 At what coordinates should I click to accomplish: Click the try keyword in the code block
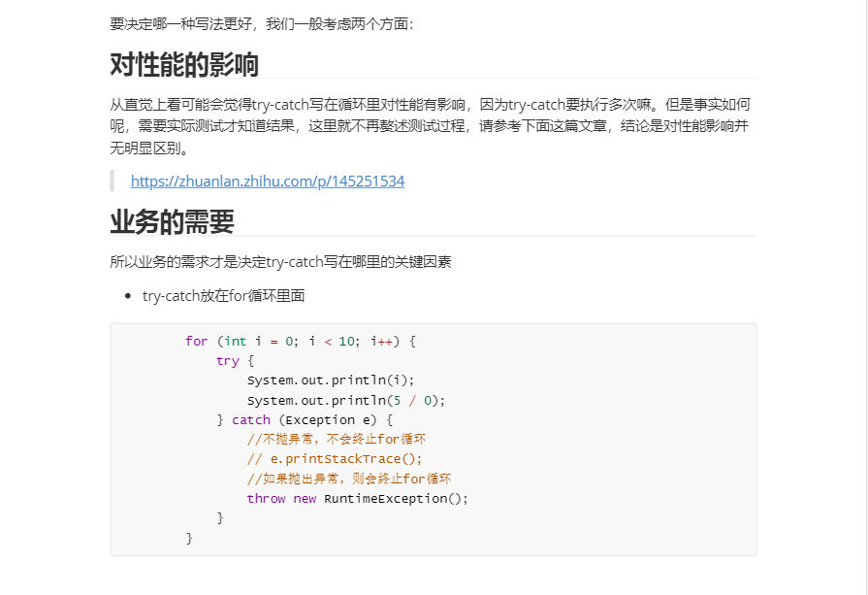point(227,361)
